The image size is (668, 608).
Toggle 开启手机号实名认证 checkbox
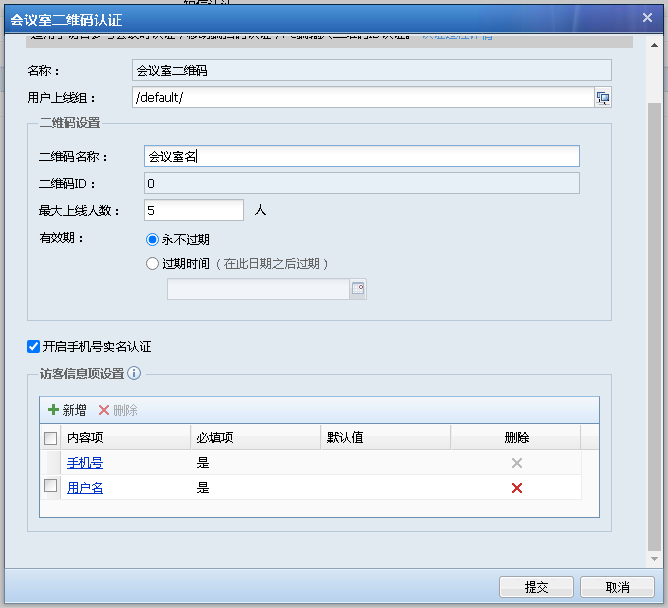pyautogui.click(x=34, y=347)
